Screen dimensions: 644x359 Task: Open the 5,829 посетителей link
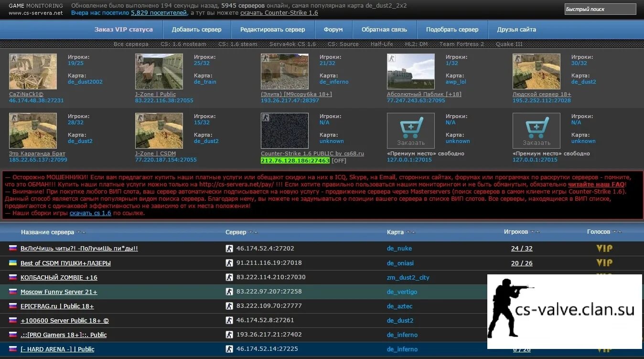[158, 13]
